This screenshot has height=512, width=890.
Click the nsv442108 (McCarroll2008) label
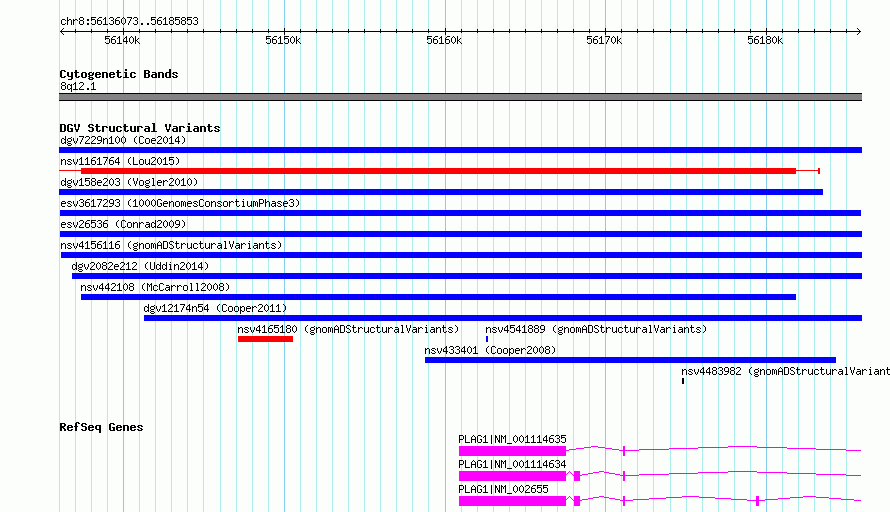click(155, 287)
